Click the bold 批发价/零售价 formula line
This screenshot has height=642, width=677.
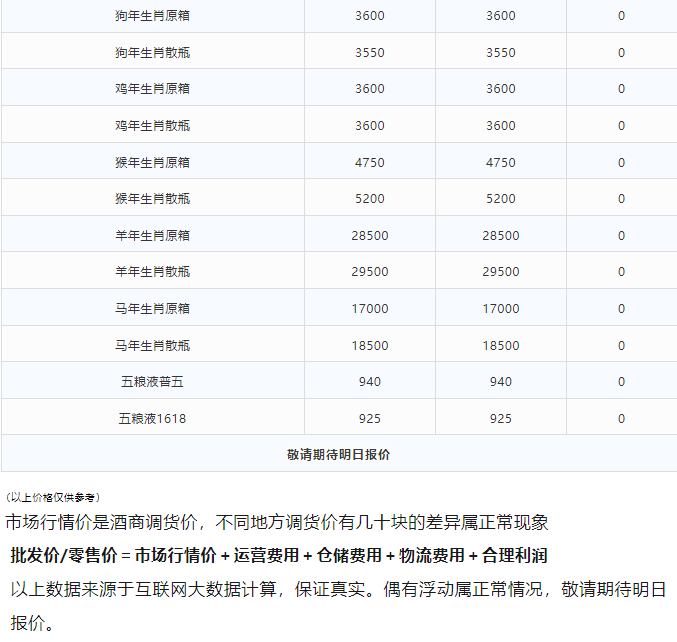(x=279, y=556)
